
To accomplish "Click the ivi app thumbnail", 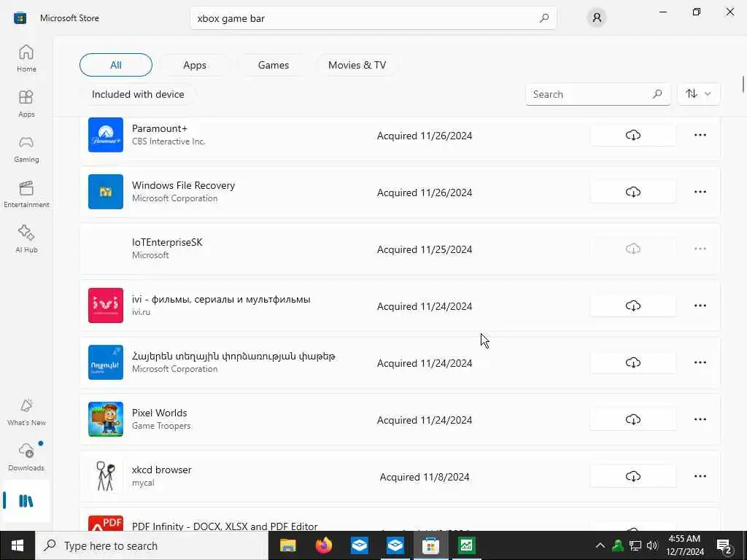I will tap(106, 306).
